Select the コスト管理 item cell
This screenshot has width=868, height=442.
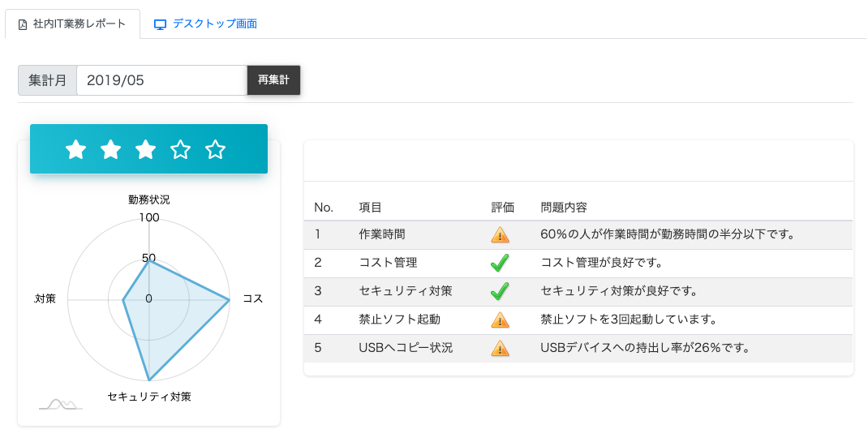(x=388, y=262)
